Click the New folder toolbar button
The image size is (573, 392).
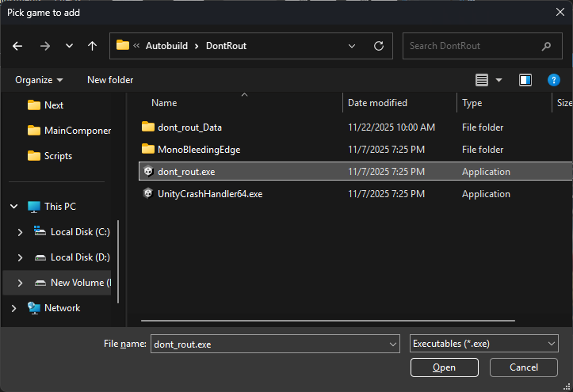pos(110,80)
